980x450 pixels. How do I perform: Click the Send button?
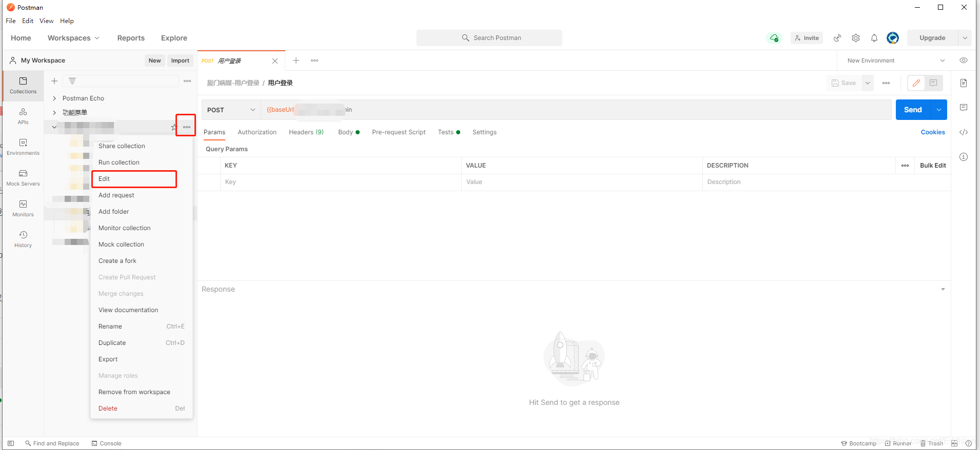pyautogui.click(x=913, y=110)
